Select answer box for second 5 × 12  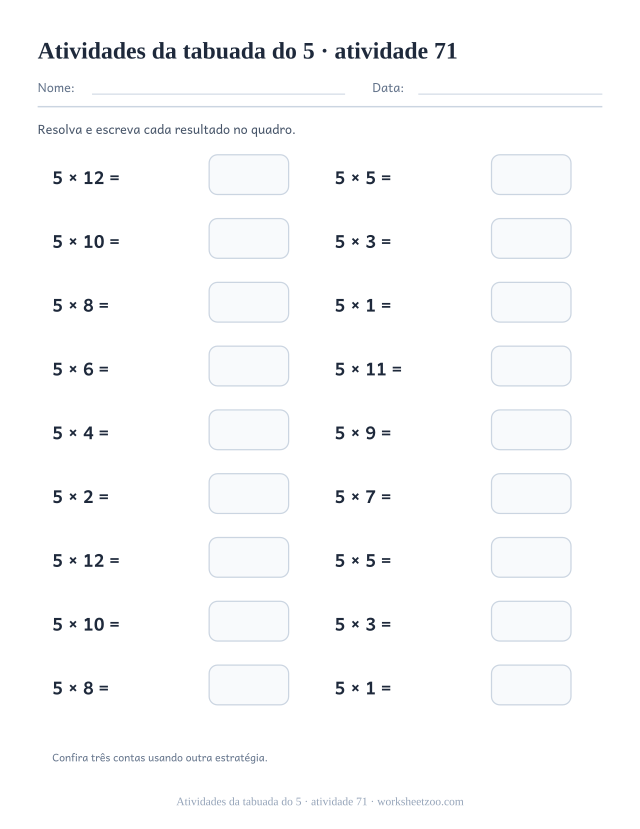[249, 558]
